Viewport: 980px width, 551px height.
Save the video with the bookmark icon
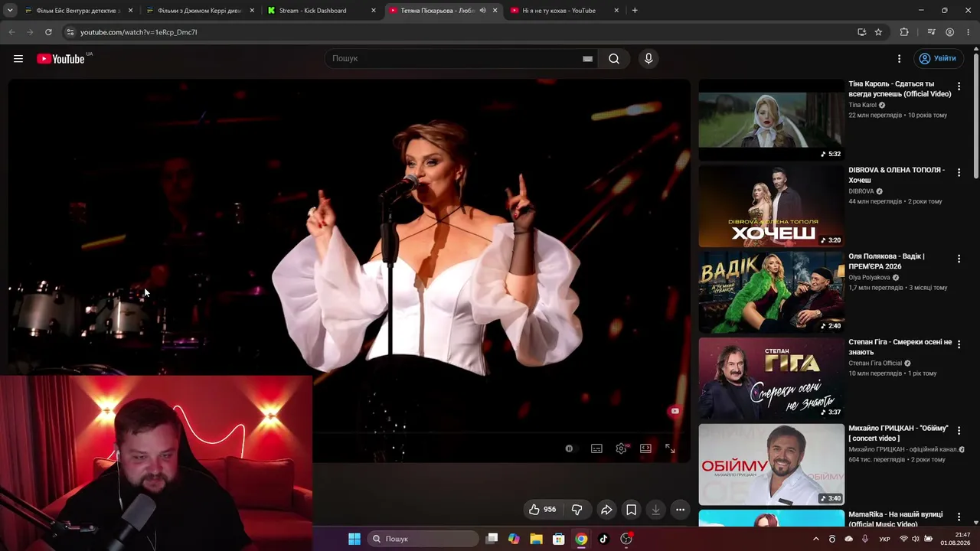tap(631, 510)
